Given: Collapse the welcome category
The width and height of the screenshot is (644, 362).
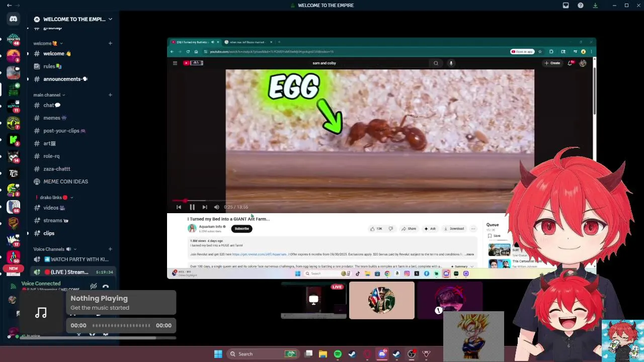Looking at the screenshot, I should tap(48, 43).
